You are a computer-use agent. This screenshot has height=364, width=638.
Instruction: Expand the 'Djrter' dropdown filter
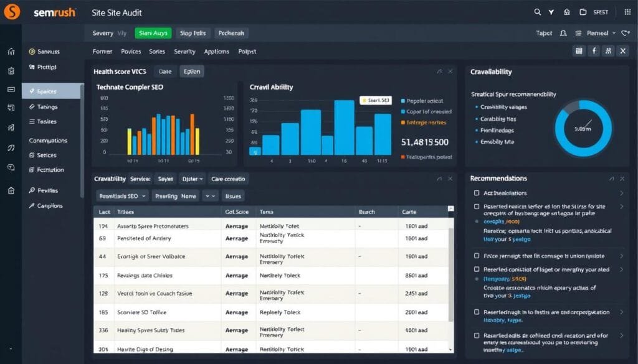(192, 179)
